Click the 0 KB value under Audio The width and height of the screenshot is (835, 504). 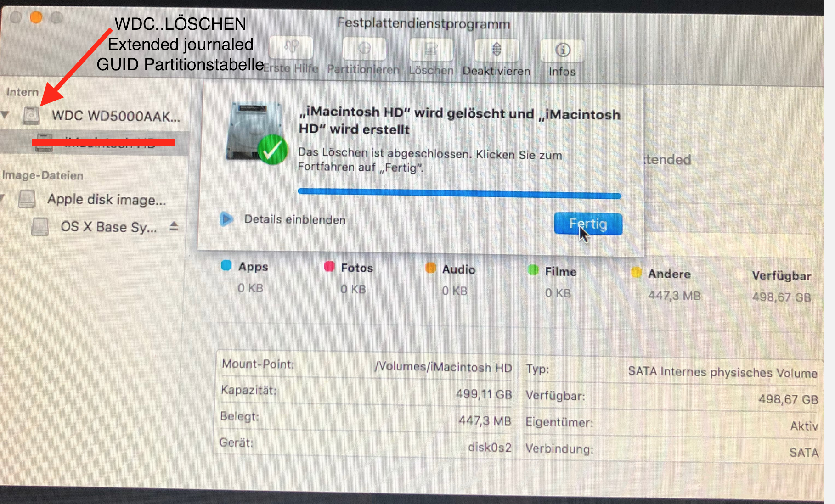(x=455, y=291)
